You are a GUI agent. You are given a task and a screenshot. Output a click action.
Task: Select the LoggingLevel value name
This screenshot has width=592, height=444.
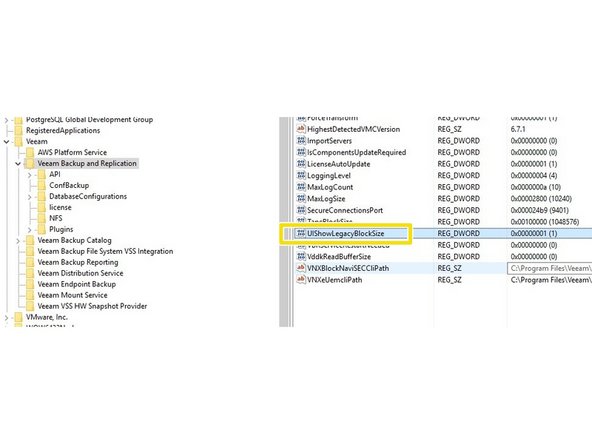pyautogui.click(x=329, y=176)
